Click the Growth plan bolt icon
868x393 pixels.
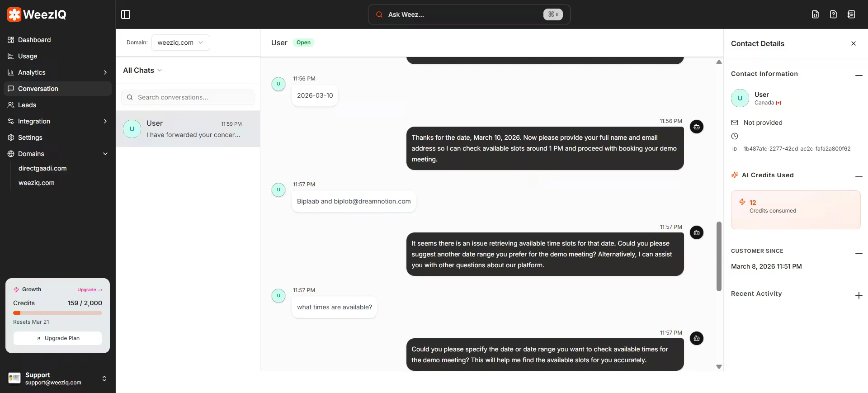coord(16,289)
